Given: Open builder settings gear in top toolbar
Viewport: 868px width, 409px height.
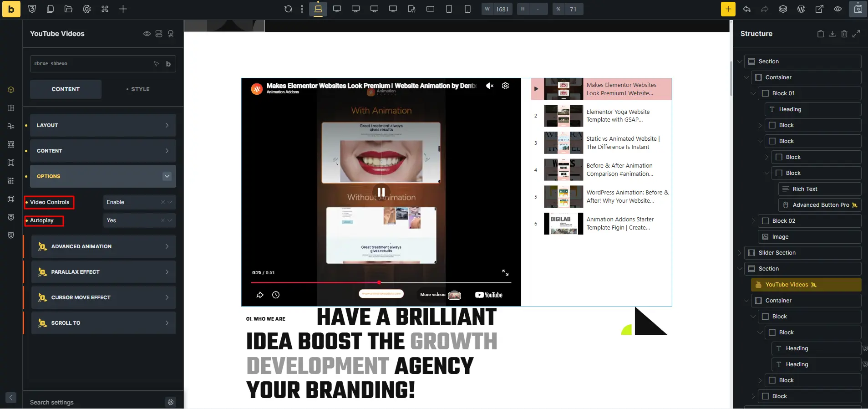Looking at the screenshot, I should 86,9.
